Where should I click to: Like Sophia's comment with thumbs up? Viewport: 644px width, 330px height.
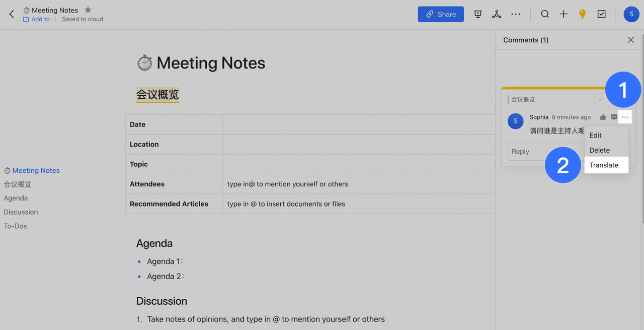tap(603, 117)
